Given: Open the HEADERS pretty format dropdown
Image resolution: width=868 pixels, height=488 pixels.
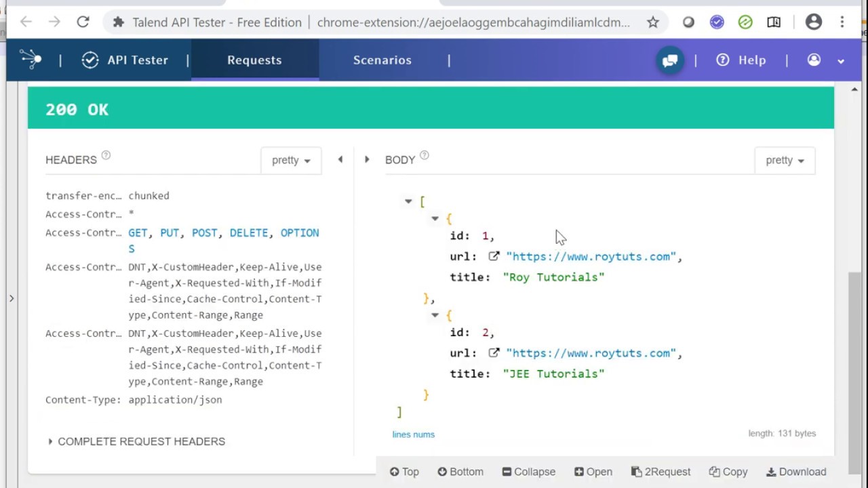Looking at the screenshot, I should [x=291, y=161].
